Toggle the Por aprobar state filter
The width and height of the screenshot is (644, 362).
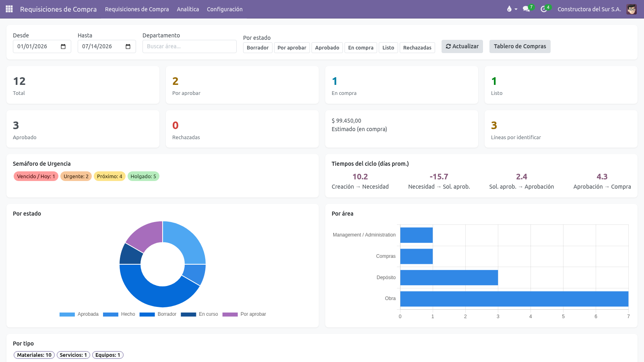click(292, 47)
